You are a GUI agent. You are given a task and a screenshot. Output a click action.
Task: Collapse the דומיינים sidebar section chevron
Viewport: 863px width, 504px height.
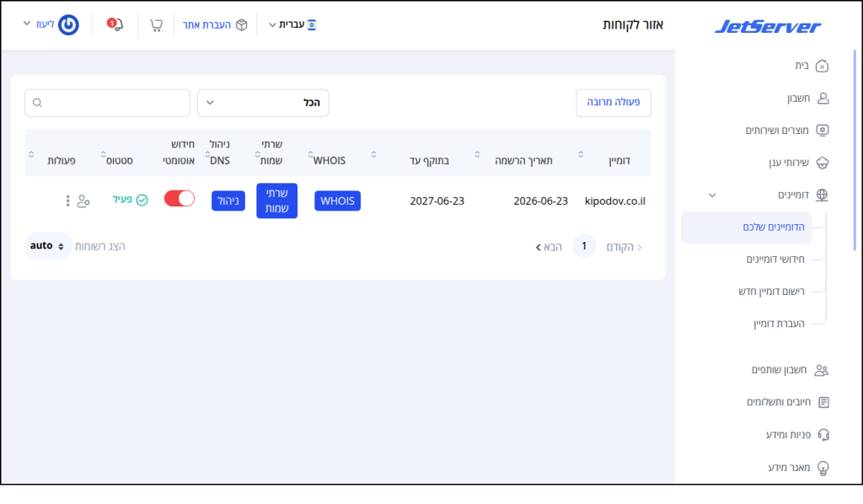coord(712,196)
